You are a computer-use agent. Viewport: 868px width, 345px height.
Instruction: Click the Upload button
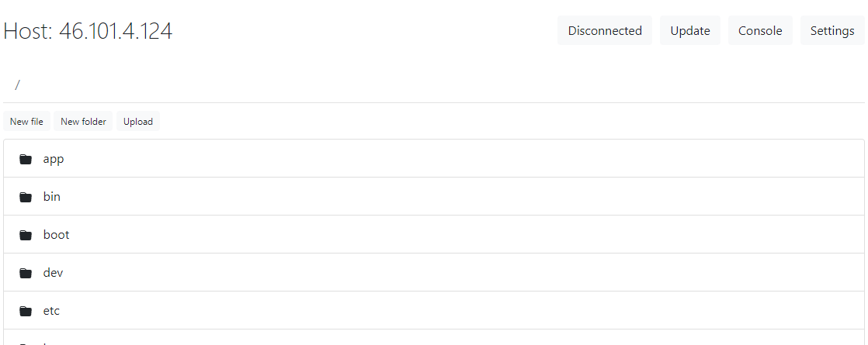coord(138,121)
